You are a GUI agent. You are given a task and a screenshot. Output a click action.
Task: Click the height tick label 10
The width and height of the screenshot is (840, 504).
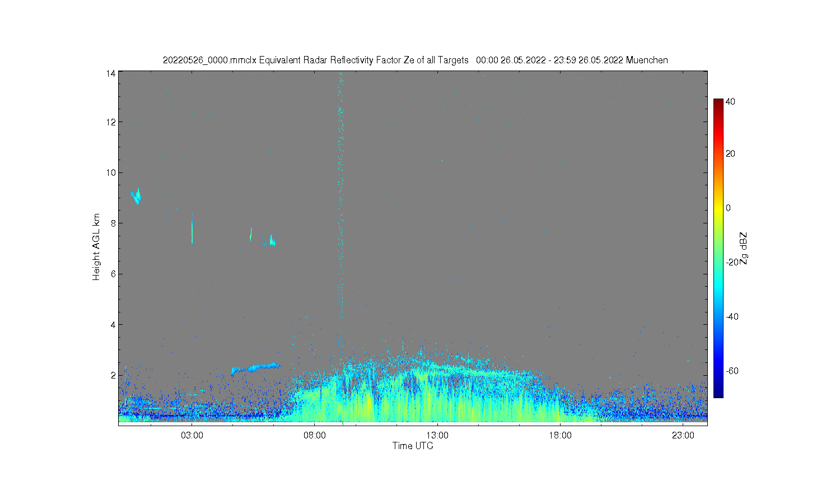point(111,172)
